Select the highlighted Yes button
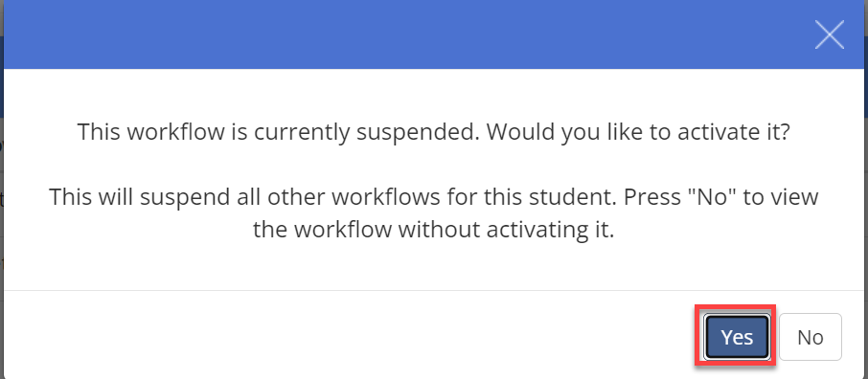 [x=736, y=337]
